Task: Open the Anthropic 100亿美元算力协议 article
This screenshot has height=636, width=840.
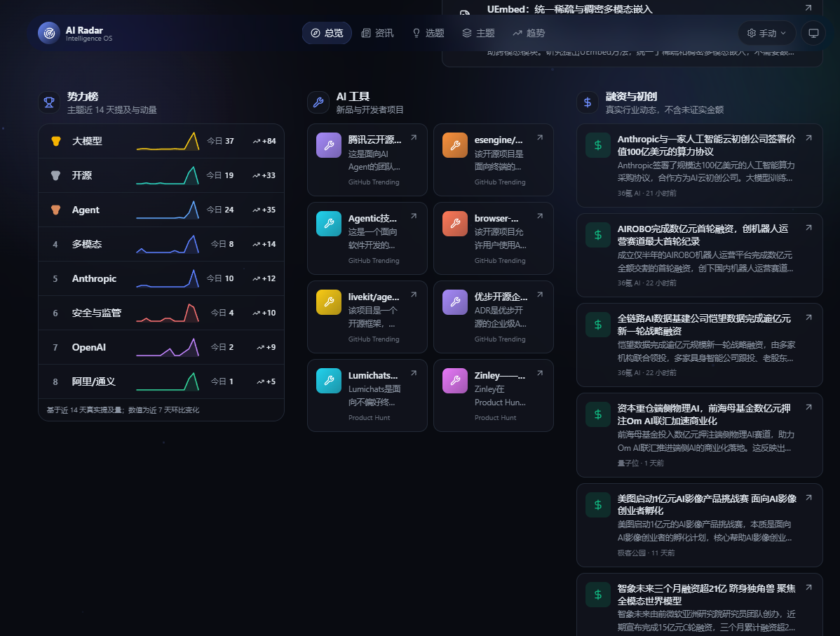Action: pos(707,145)
